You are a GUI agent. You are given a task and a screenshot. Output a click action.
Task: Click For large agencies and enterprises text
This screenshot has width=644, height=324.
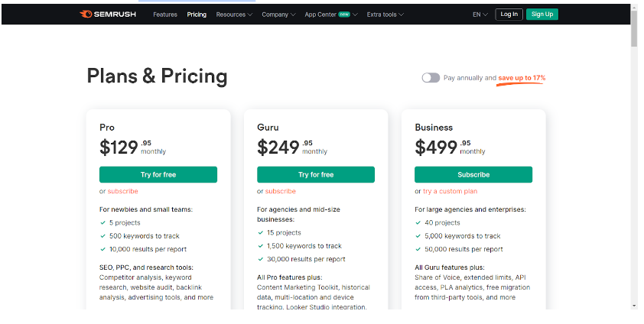point(470,209)
